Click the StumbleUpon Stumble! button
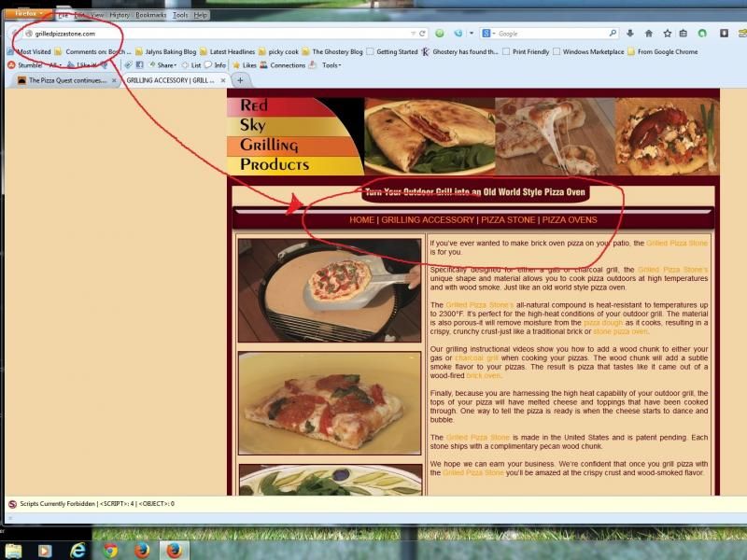This screenshot has width=747, height=560. point(25,65)
